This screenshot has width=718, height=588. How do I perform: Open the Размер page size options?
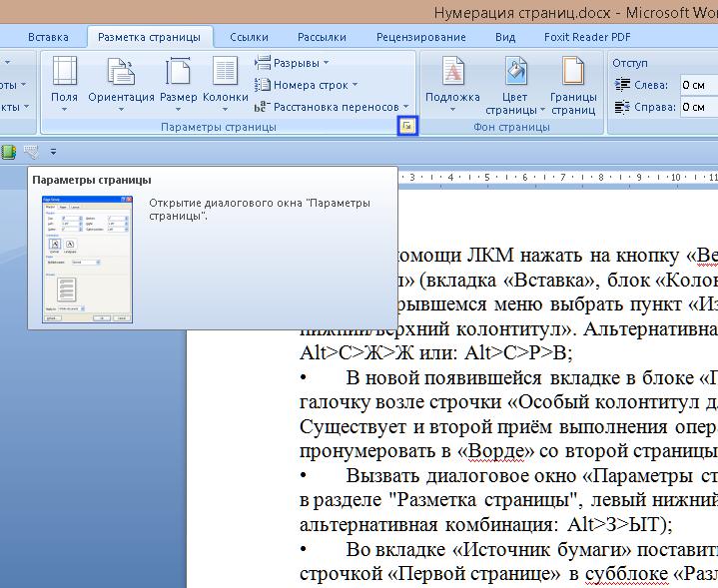pyautogui.click(x=178, y=80)
